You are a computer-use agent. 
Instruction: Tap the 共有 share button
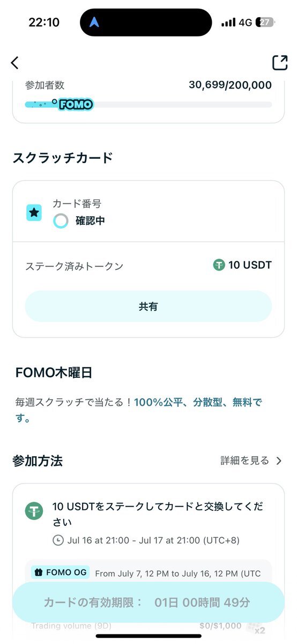pos(148,306)
